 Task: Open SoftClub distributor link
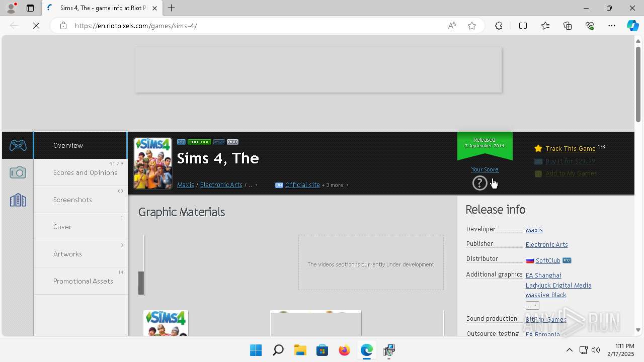548,260
